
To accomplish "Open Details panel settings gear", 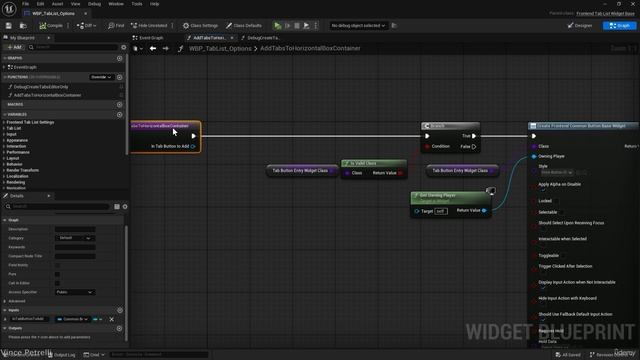I will point(125,207).
